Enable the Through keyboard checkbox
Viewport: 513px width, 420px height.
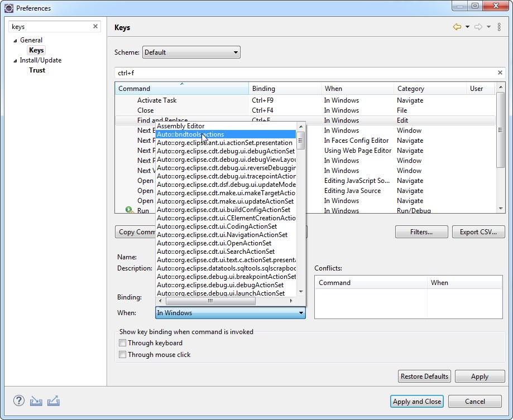[122, 342]
